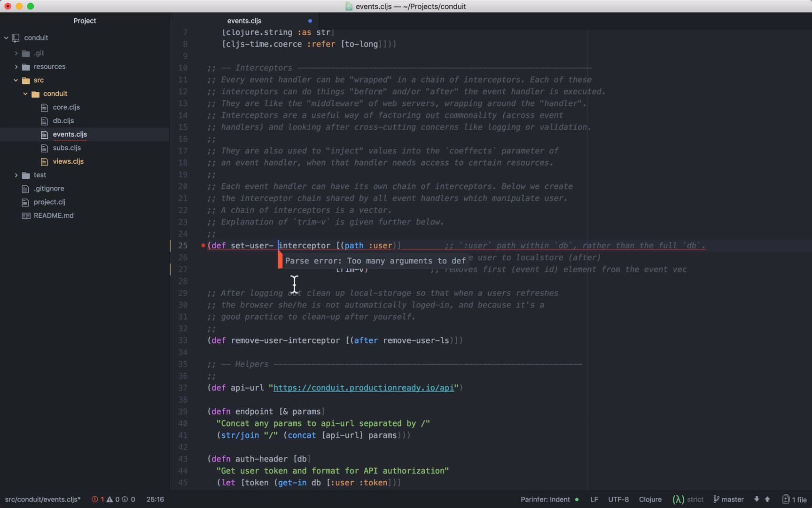Click the git branch icon next to master
This screenshot has height=508, width=812.
coord(716,499)
